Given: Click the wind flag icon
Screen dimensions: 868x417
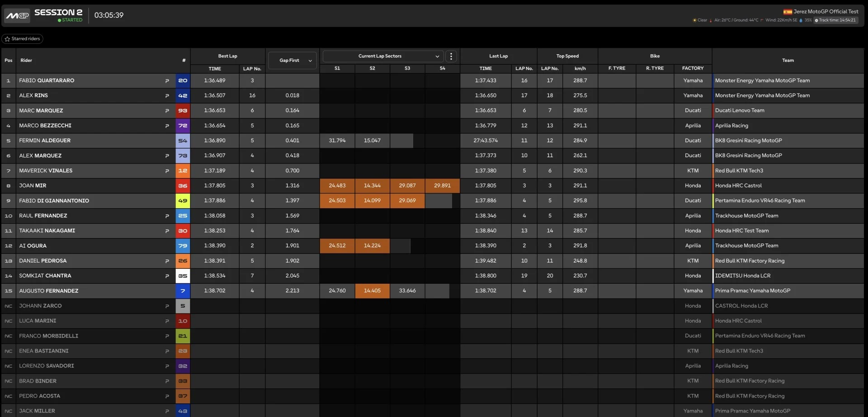Looking at the screenshot, I should pos(762,20).
